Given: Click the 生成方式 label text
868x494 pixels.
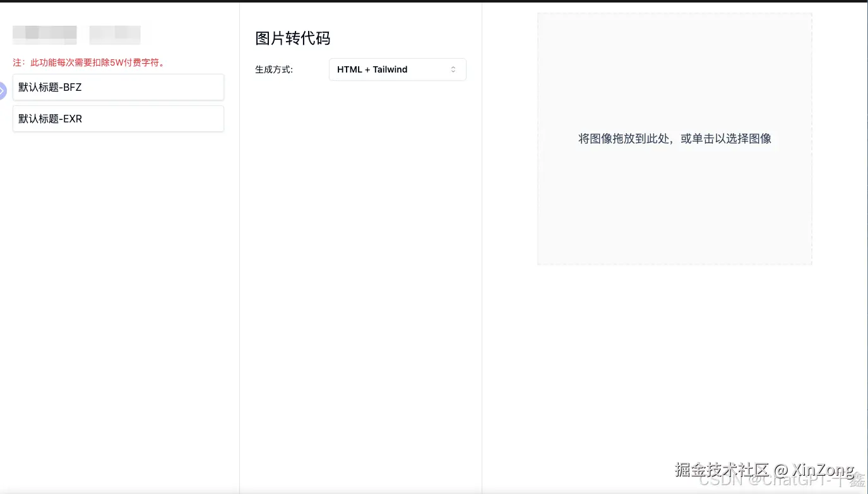Looking at the screenshot, I should pos(273,69).
